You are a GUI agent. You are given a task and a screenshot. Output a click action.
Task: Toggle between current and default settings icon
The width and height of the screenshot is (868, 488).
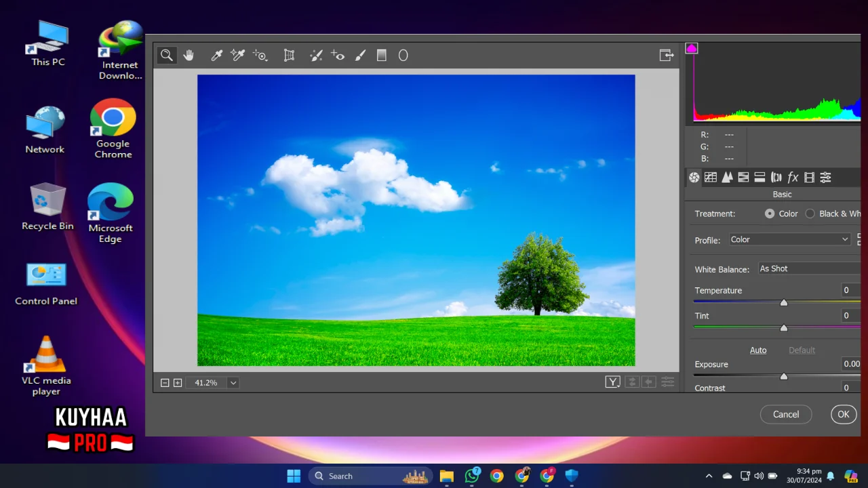668,382
